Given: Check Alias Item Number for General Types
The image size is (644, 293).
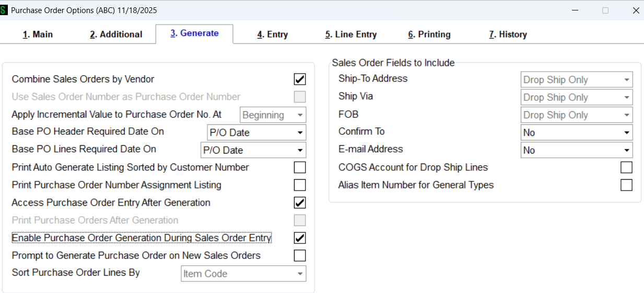Looking at the screenshot, I should point(626,185).
